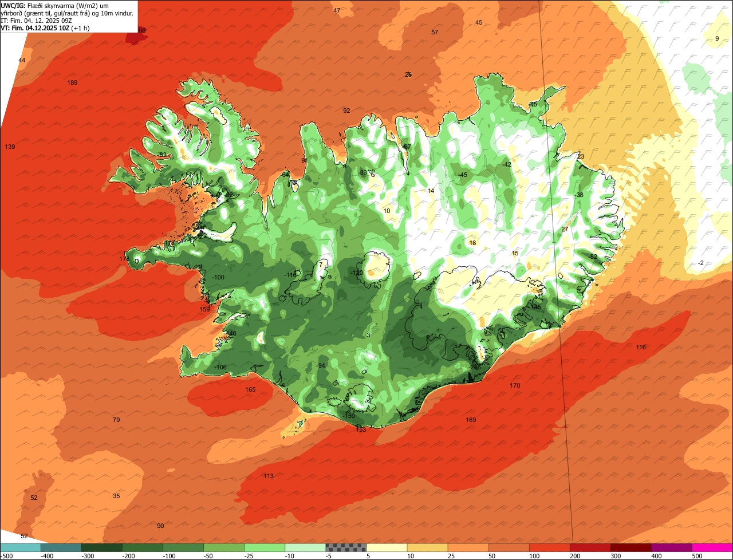Click the legend tick label '400'

tap(657, 556)
